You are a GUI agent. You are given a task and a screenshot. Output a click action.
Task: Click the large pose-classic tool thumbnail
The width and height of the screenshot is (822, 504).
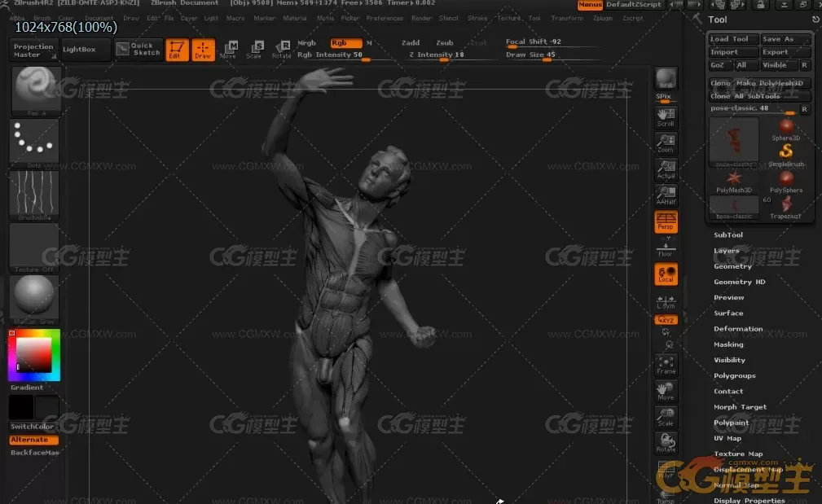[x=734, y=142]
